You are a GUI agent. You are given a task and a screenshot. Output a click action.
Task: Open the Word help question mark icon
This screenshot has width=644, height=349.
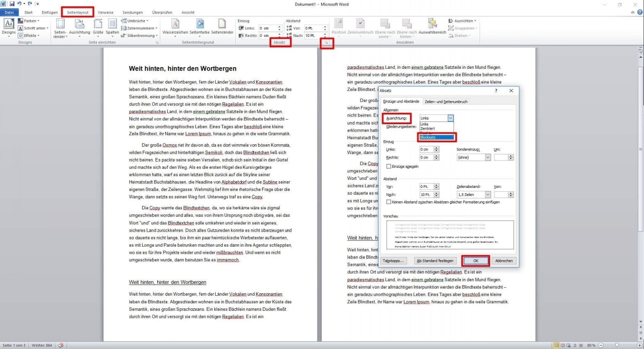[x=640, y=12]
